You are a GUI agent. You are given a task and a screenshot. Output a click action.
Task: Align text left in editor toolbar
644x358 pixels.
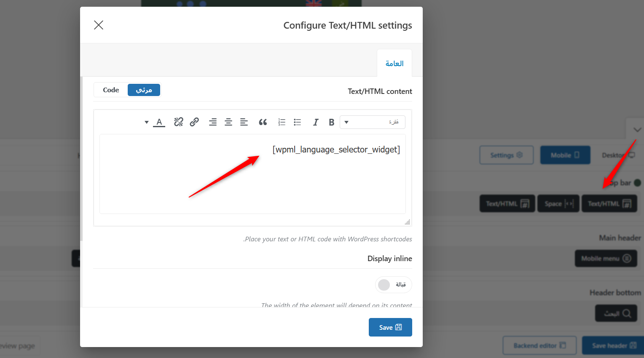point(244,122)
